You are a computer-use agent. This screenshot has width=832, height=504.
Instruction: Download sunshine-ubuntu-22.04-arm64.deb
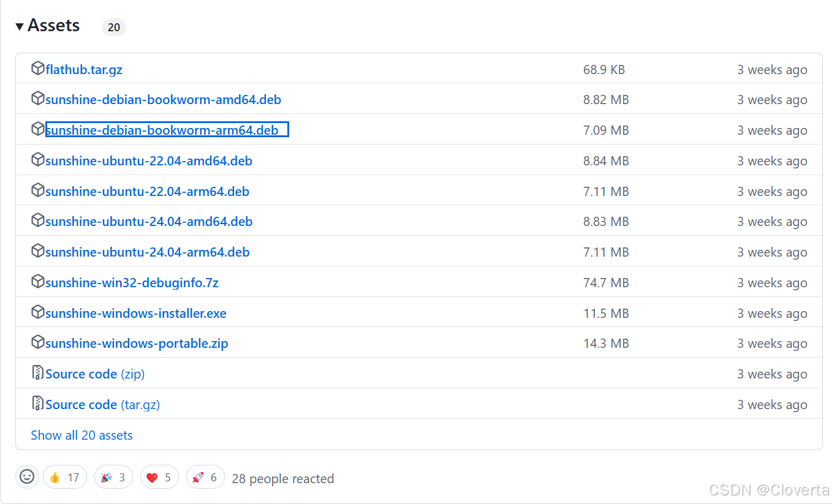pyautogui.click(x=147, y=192)
